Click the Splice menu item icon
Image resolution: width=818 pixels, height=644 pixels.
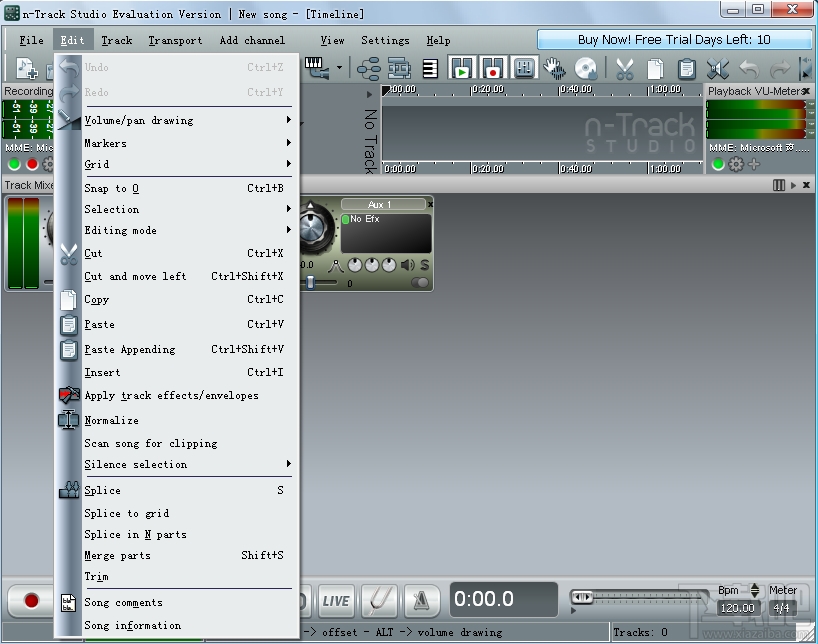pos(69,490)
